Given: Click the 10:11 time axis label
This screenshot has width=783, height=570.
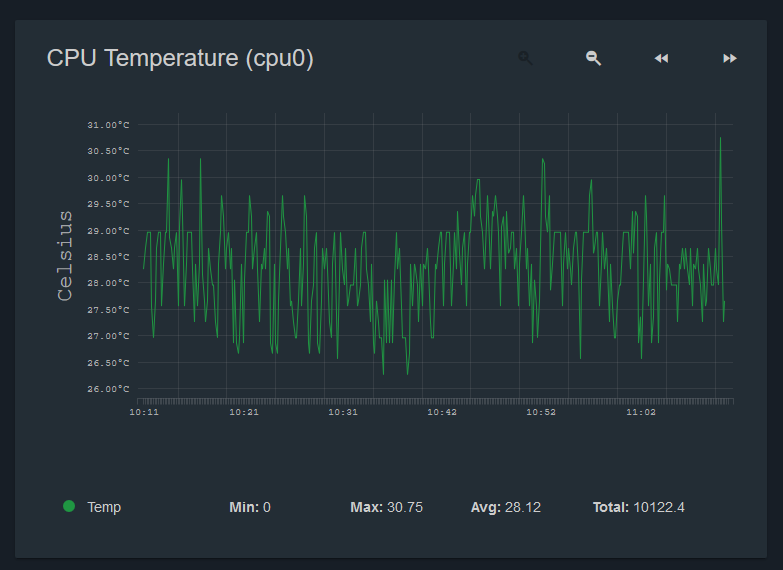Looking at the screenshot, I should pos(144,412).
